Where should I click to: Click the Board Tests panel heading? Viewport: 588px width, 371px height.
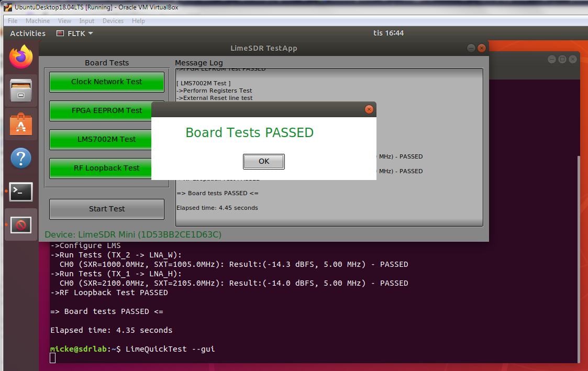click(106, 63)
